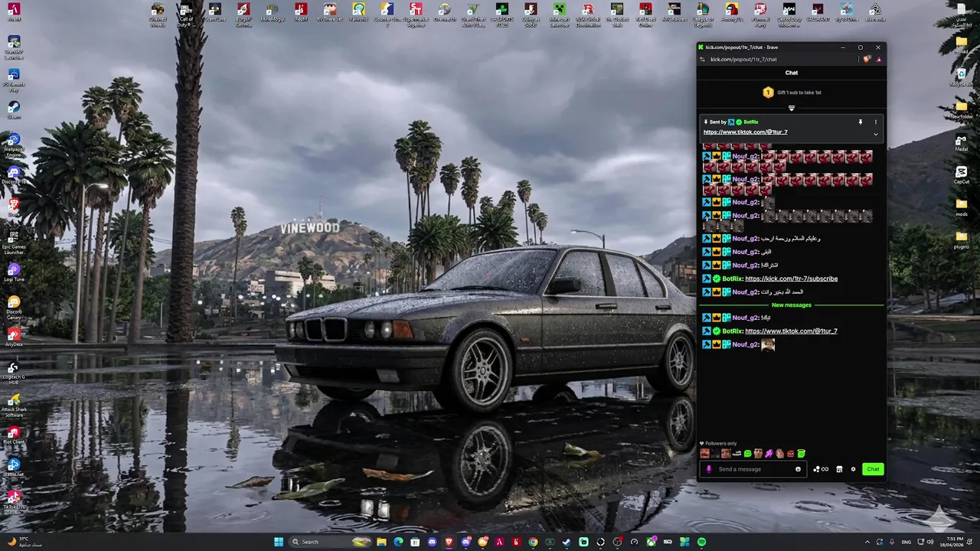The image size is (980, 551).
Task: Open Palworld desktop shortcut
Action: 358,13
